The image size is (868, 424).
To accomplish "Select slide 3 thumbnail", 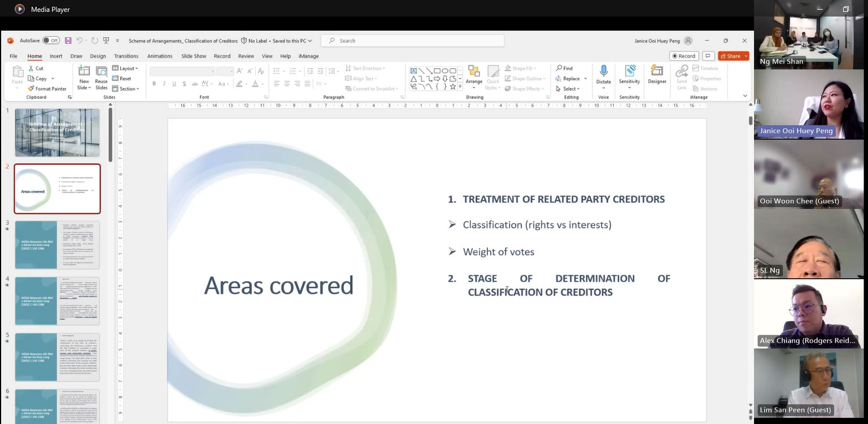I will 57,245.
